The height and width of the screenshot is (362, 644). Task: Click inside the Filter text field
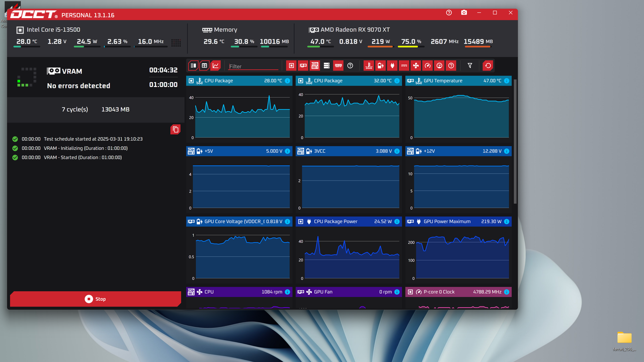(x=253, y=66)
